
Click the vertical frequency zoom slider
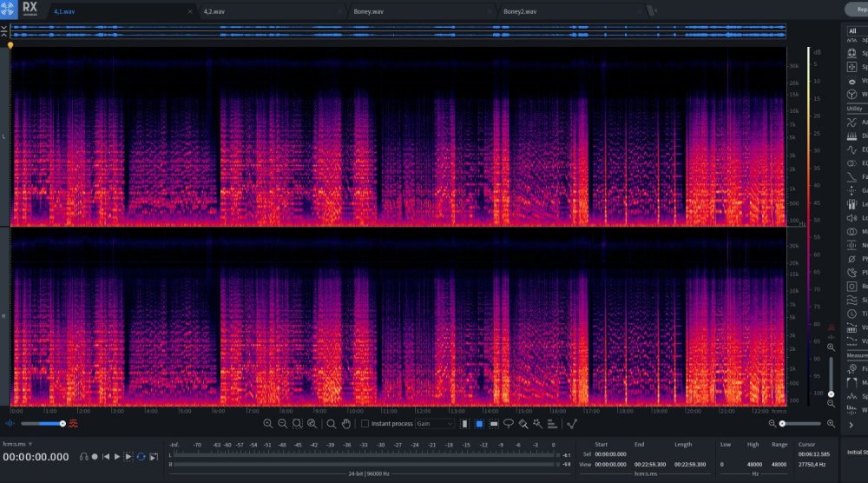pyautogui.click(x=831, y=375)
